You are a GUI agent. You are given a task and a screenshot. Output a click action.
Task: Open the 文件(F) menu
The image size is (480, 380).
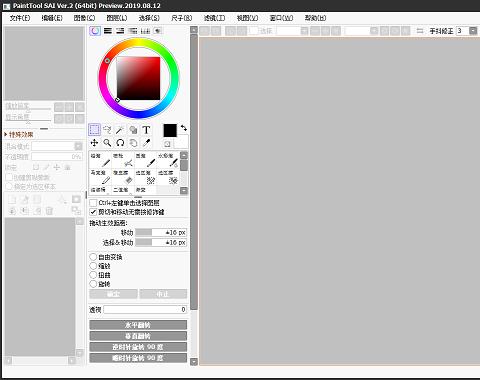20,18
